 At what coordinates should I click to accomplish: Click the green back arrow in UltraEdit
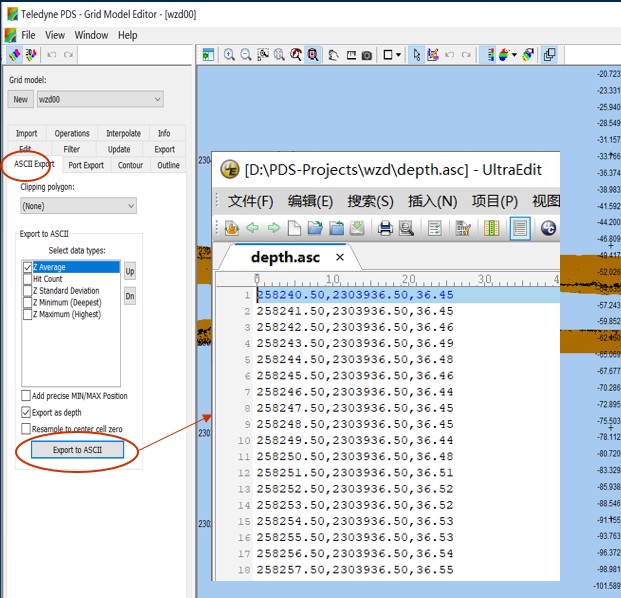(x=252, y=228)
